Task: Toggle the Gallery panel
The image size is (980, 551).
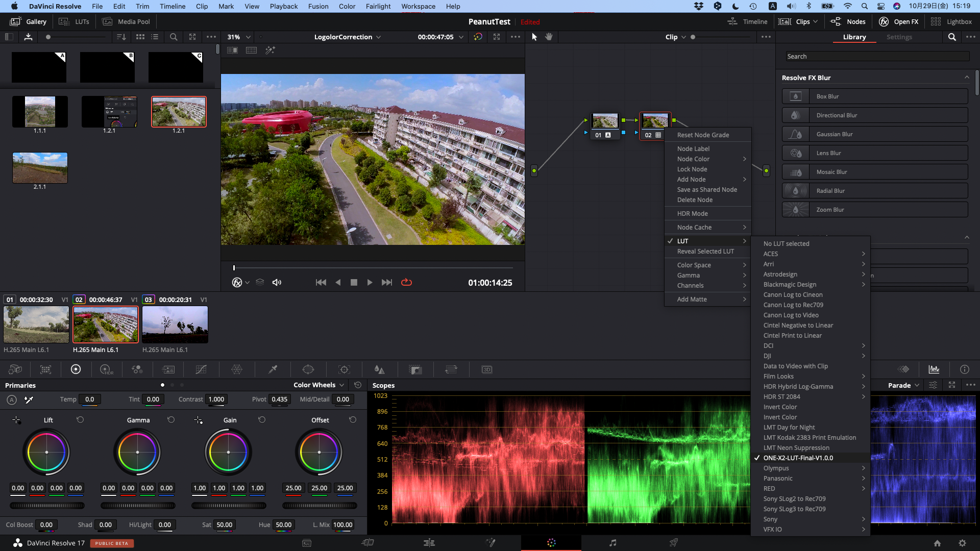Action: pos(29,21)
